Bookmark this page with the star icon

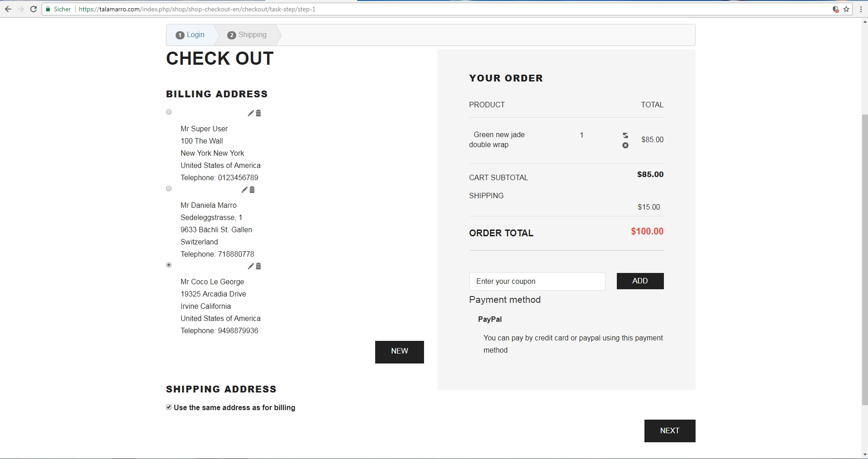tap(846, 9)
